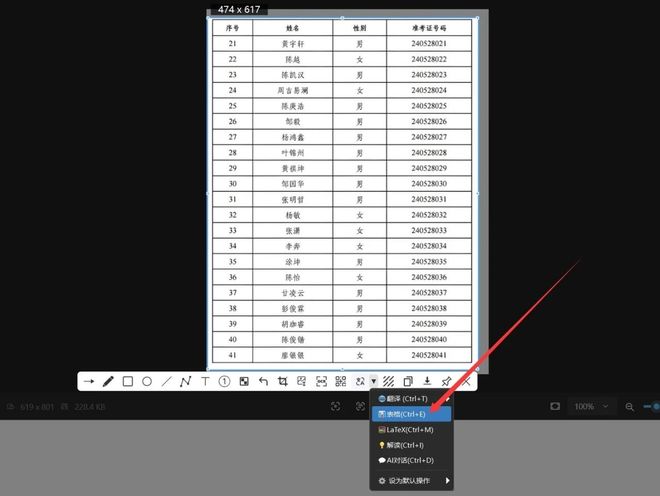Screen dimensions: 660x496
Task: Select the crop tool in toolbar
Action: [282, 381]
